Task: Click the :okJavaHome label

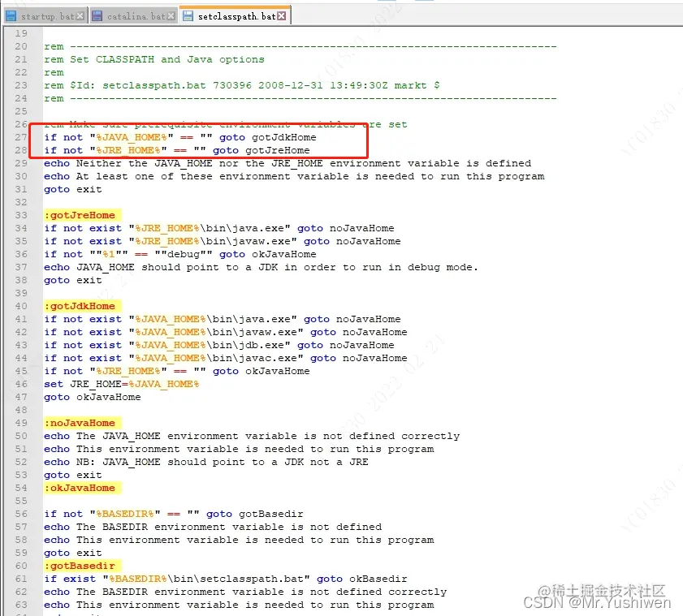Action: point(82,488)
